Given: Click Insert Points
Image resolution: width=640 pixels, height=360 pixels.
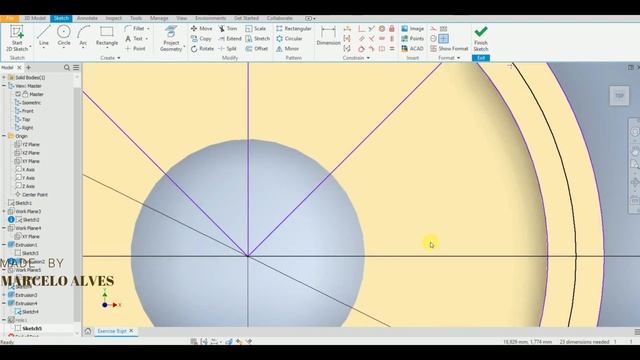Looking at the screenshot, I should coord(412,38).
